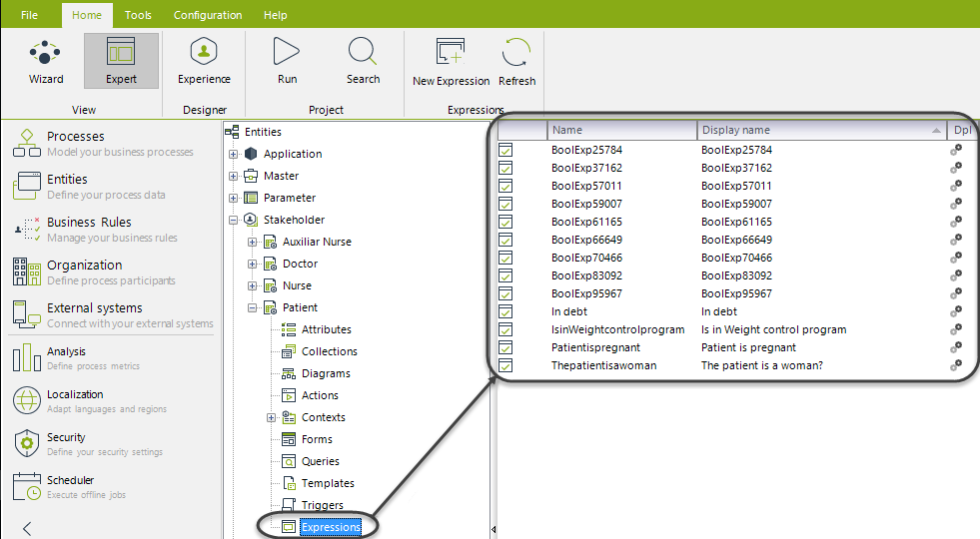980x539 pixels.
Task: Collapse the Stakeholder tree node
Action: 233,220
